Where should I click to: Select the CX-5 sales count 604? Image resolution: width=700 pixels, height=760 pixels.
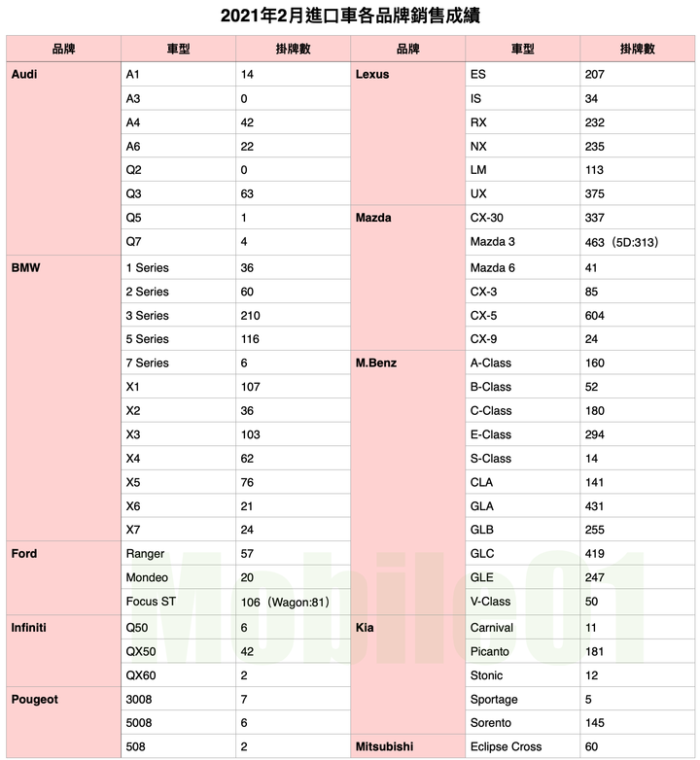pyautogui.click(x=594, y=316)
